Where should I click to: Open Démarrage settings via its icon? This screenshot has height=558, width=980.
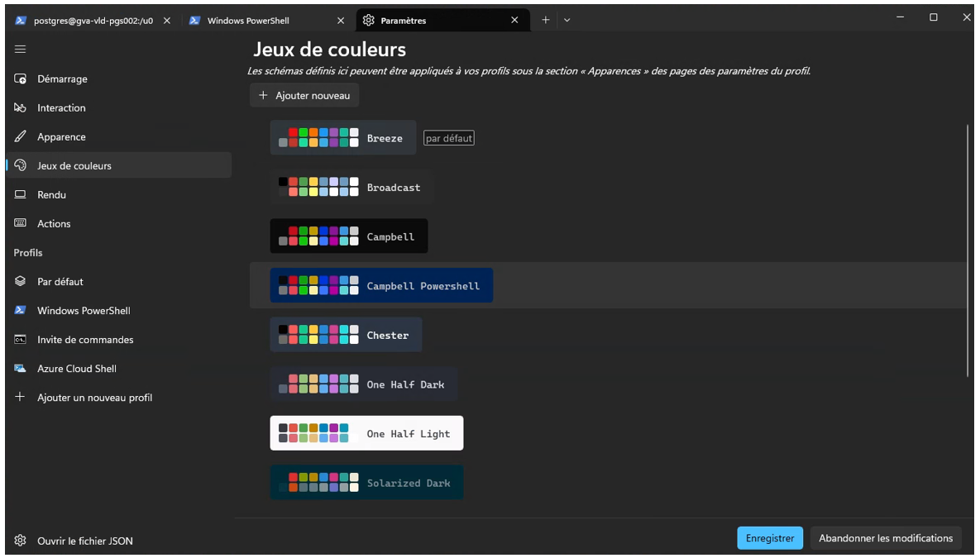(21, 79)
